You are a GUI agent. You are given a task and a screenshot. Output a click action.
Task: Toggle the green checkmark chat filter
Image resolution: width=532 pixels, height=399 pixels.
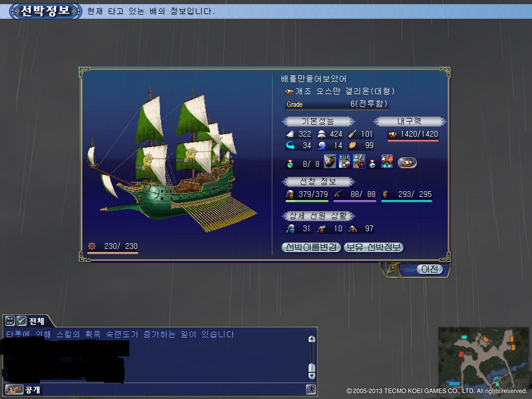(x=22, y=321)
